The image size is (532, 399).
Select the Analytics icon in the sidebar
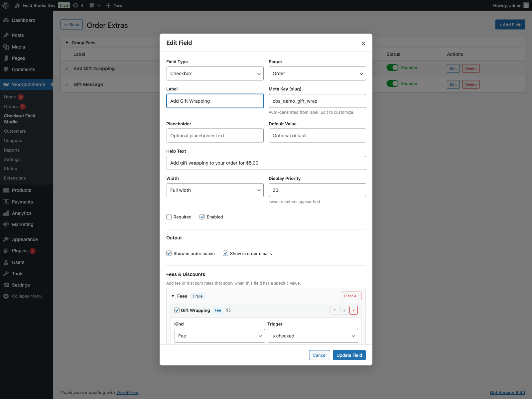point(6,213)
